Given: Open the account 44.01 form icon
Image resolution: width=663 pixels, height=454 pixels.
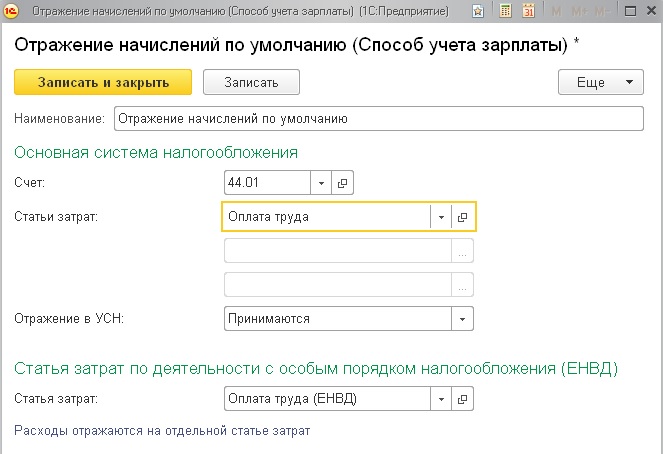Looking at the screenshot, I should click(x=342, y=183).
